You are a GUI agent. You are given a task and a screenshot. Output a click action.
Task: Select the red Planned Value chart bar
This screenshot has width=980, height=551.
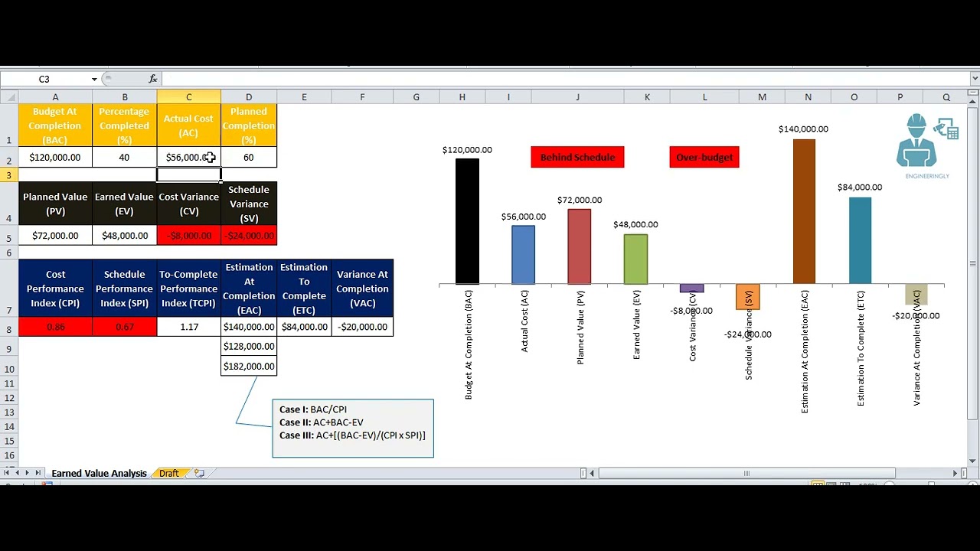(x=580, y=246)
